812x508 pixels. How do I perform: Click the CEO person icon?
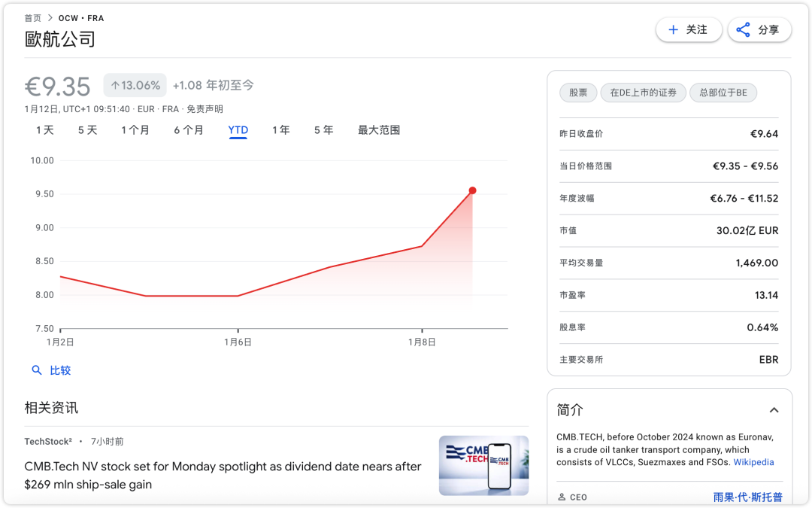[561, 497]
